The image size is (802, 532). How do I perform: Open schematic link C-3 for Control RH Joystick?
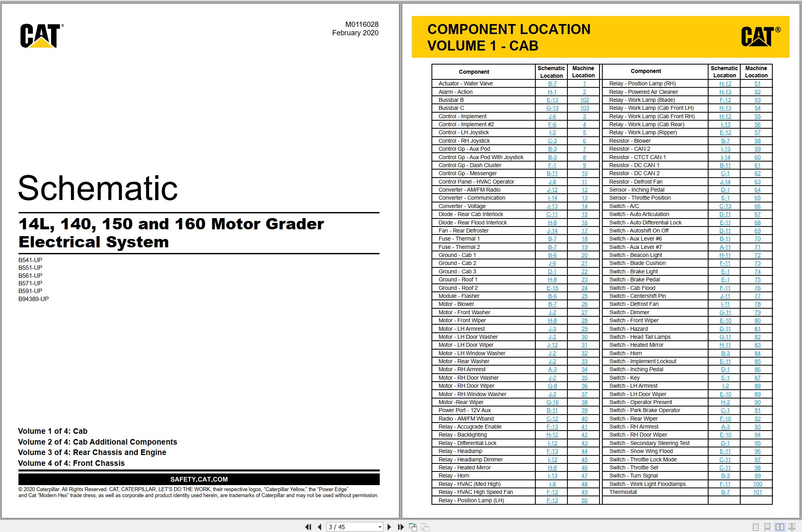click(x=552, y=141)
